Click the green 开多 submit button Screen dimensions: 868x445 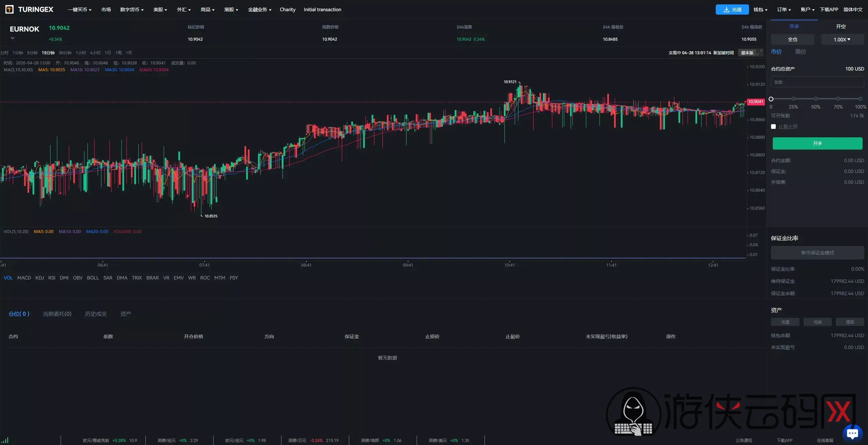(x=817, y=143)
